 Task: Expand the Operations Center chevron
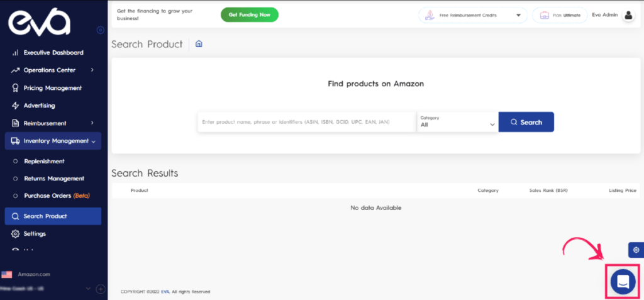(92, 70)
